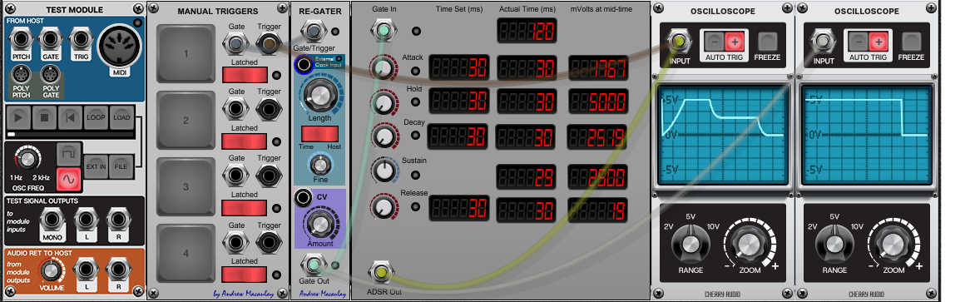Click the CV Amount knob
This screenshot has width=980, height=302.
(x=319, y=224)
